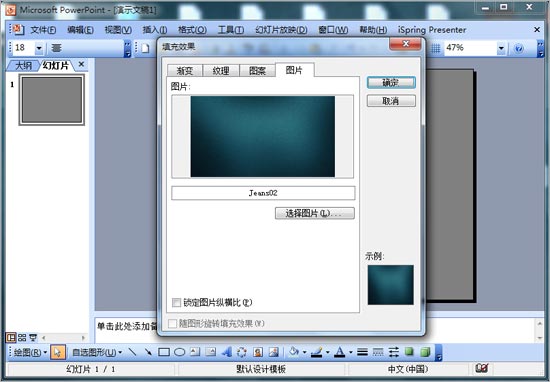Open Font Color dropdown arrow
550x382 pixels.
click(x=350, y=352)
